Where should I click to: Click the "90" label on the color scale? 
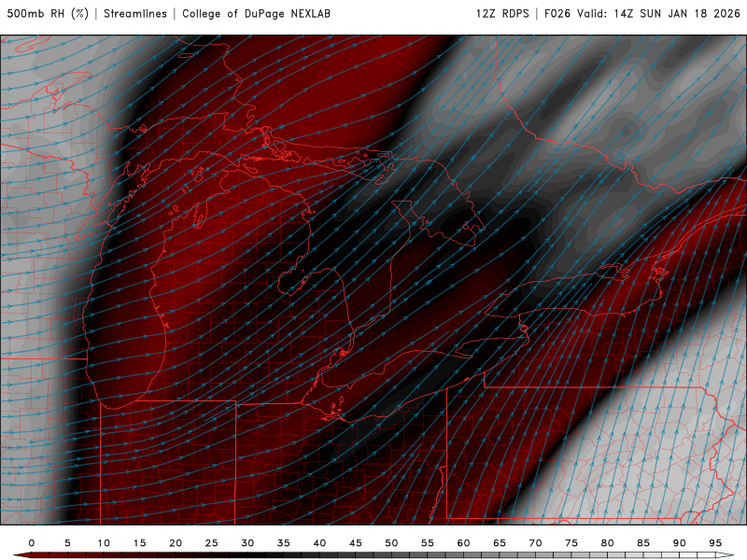680,543
